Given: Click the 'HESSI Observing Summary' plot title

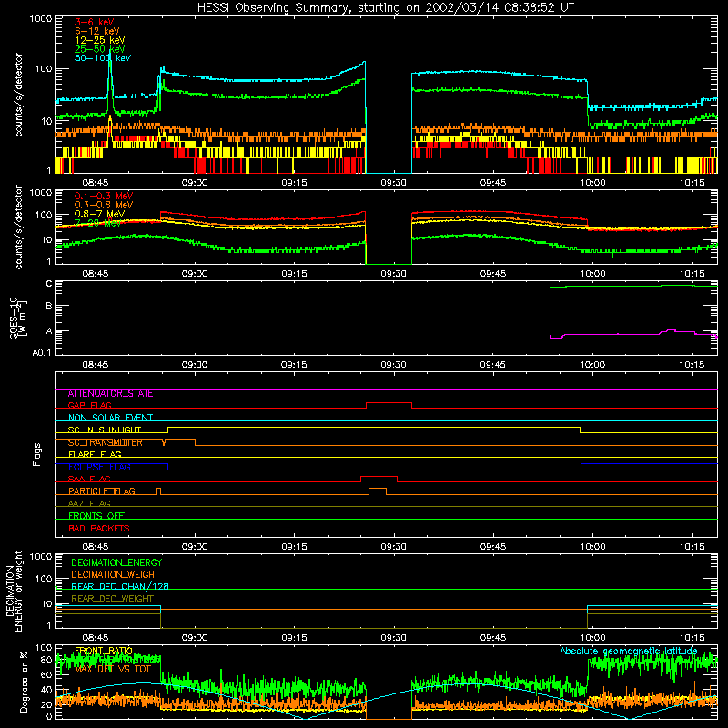Looking at the screenshot, I should (386, 7).
